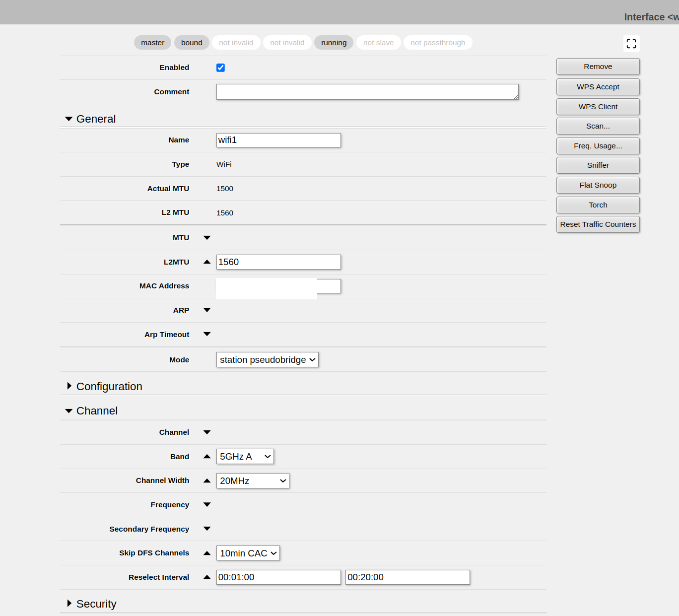Collapse the General section

coord(68,119)
